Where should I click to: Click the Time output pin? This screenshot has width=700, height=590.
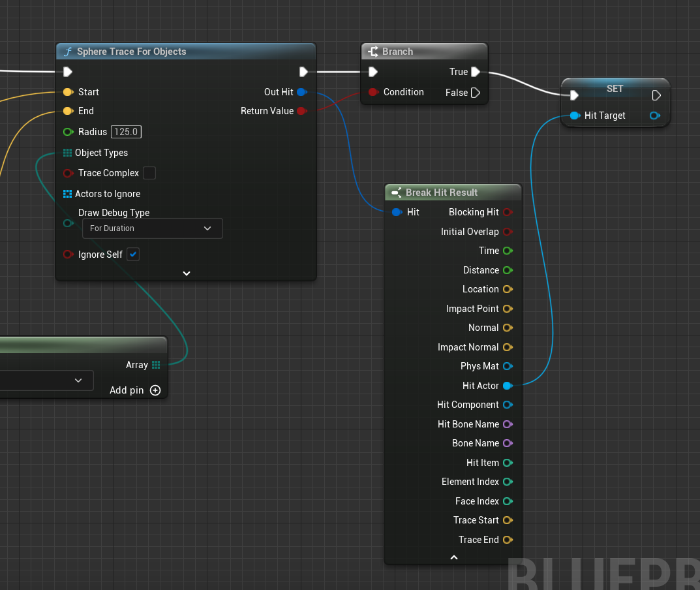click(x=508, y=251)
